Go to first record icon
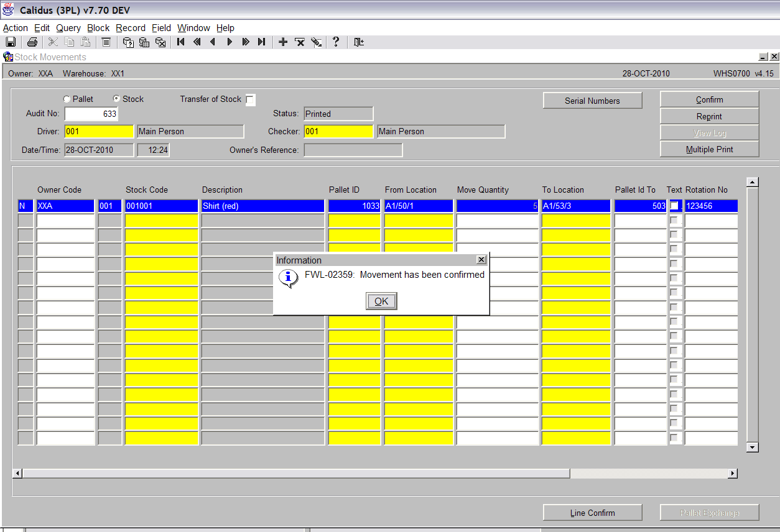Screen dimensions: 780x532 (x=181, y=42)
